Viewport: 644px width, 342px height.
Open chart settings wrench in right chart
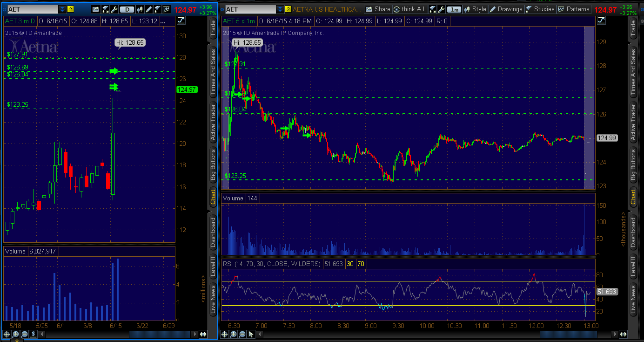pos(441,9)
